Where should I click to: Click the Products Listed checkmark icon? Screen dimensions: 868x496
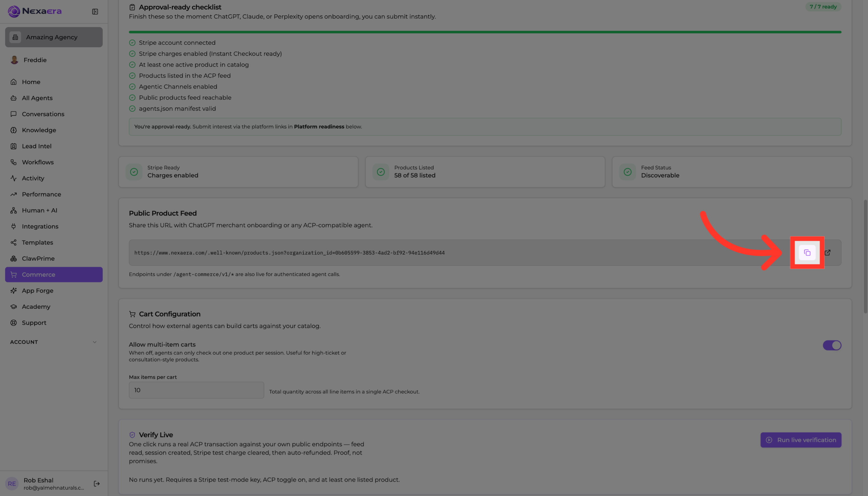pos(381,172)
